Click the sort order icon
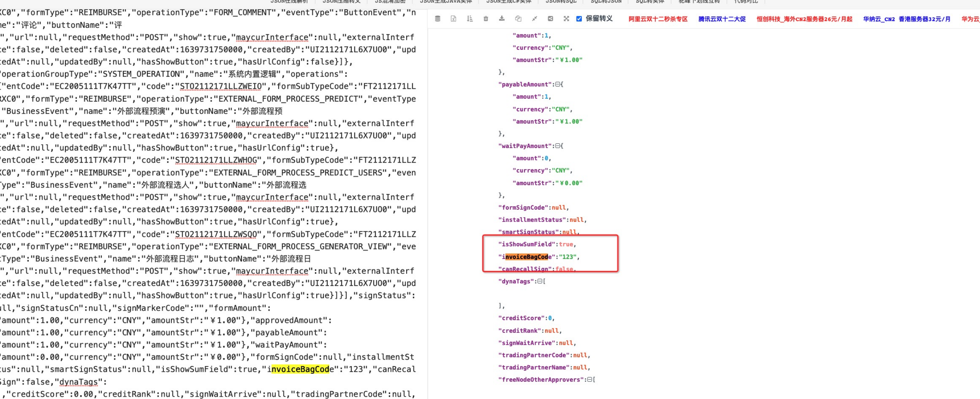The image size is (980, 399). coord(470,19)
